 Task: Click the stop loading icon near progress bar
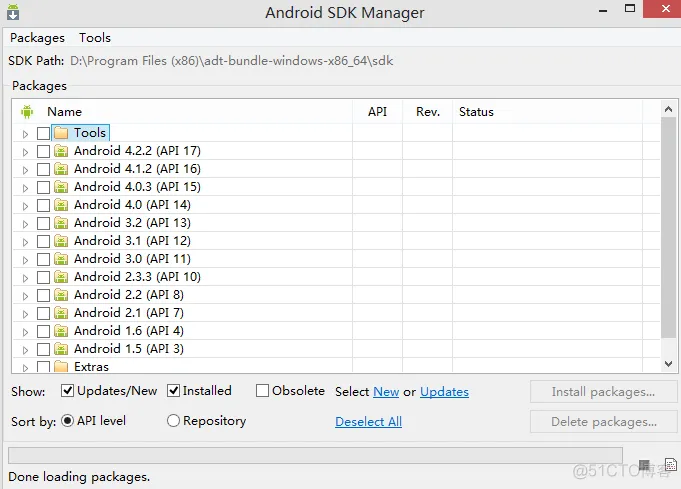[645, 464]
